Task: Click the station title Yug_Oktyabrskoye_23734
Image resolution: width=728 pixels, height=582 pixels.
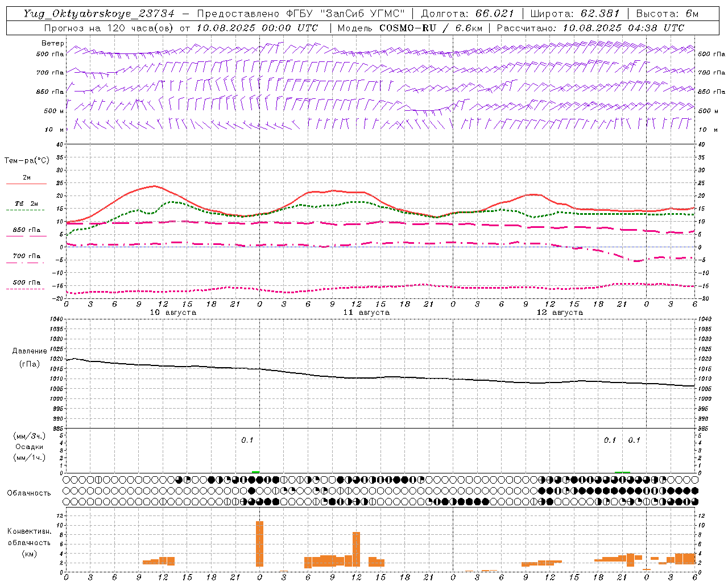Action: [x=99, y=14]
